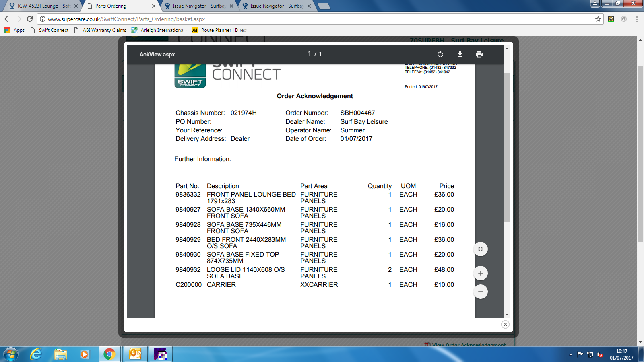Open the Swift Connect bookmark

(50, 30)
